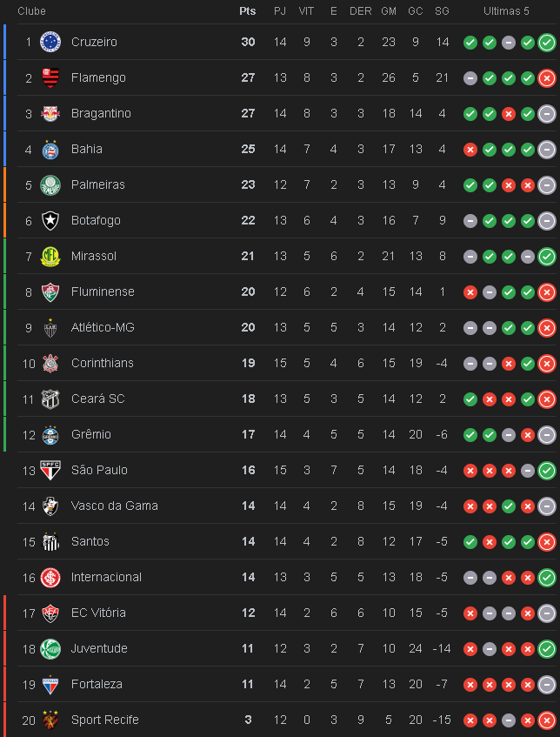Click the Ultimas 5 column header

pyautogui.click(x=506, y=11)
